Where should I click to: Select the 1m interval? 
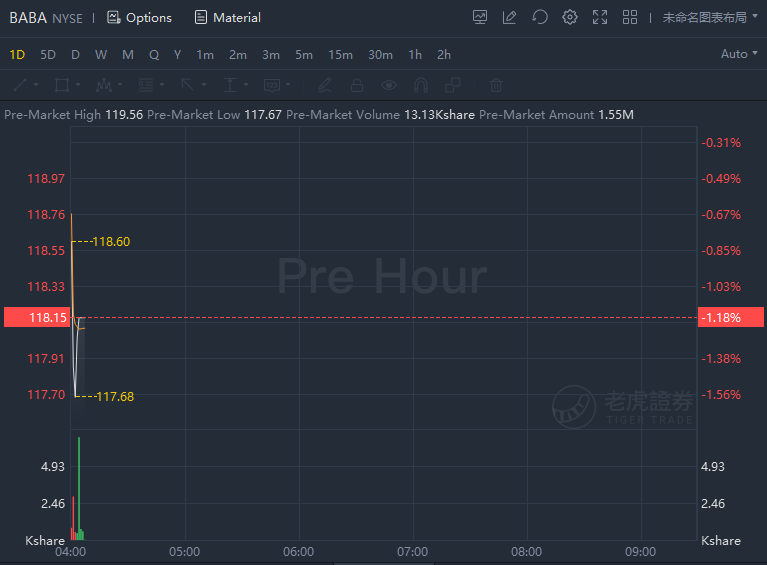point(205,54)
